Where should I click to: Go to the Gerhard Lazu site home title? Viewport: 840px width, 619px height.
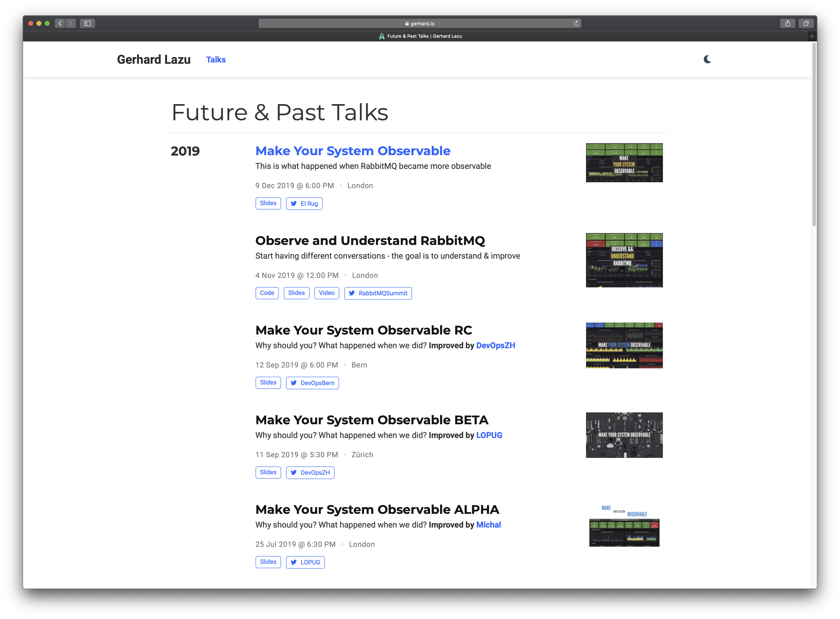[x=154, y=60]
